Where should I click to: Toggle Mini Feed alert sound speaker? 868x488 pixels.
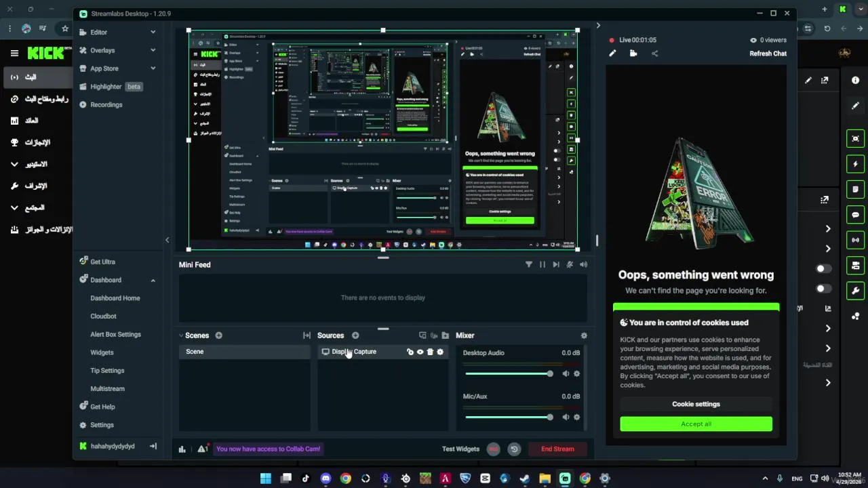click(584, 265)
